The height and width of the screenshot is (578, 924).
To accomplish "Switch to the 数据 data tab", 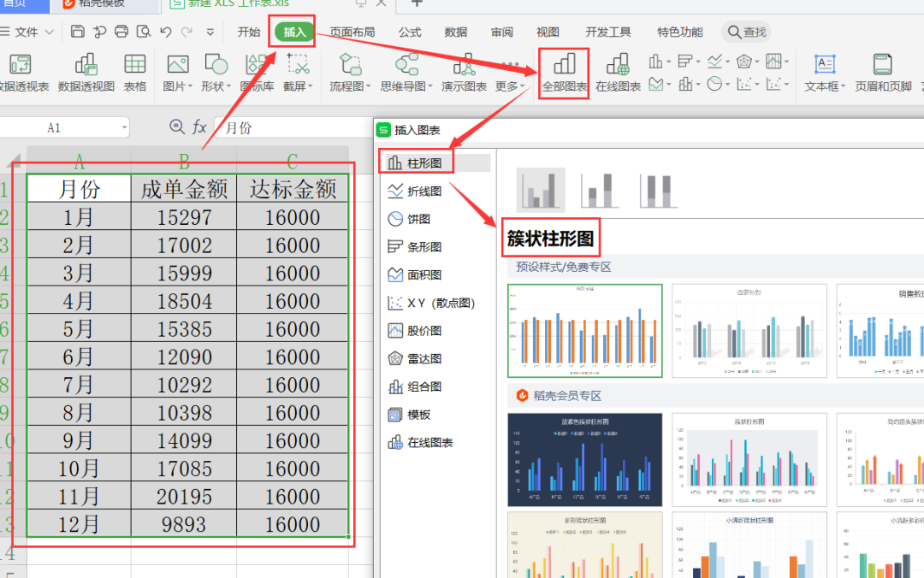I will click(455, 32).
